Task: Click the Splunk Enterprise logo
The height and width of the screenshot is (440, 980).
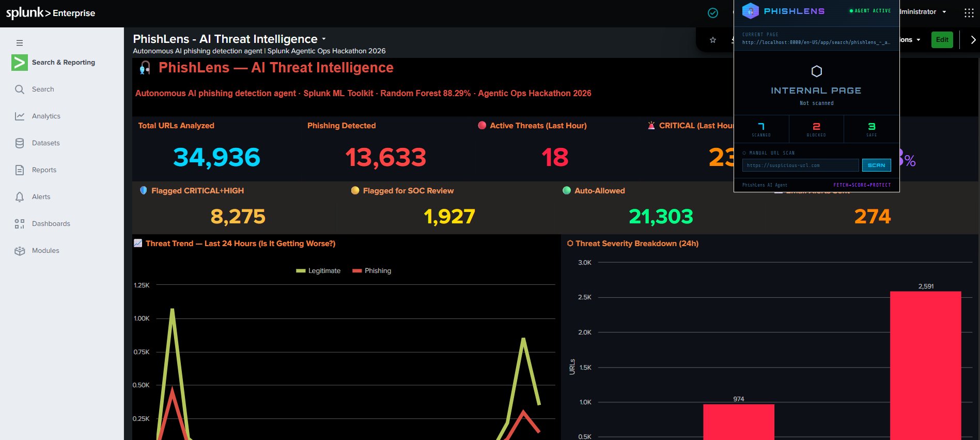Action: 51,13
